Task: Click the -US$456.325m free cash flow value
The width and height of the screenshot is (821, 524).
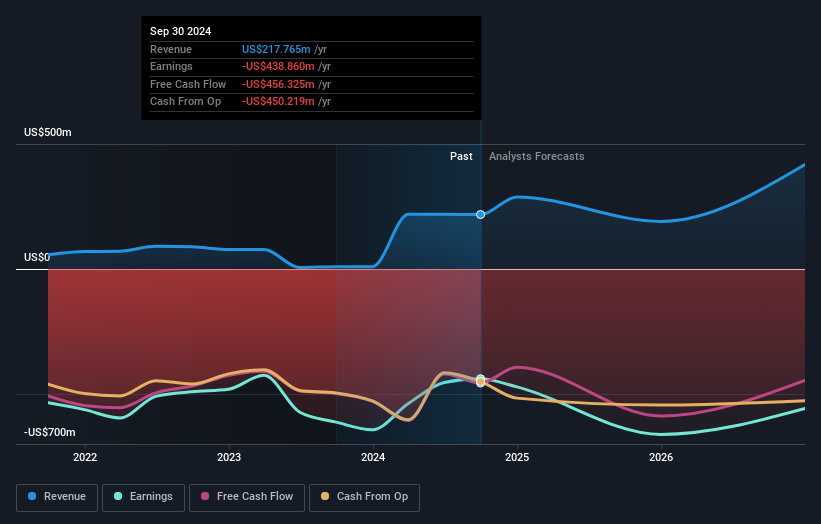Action: 278,84
